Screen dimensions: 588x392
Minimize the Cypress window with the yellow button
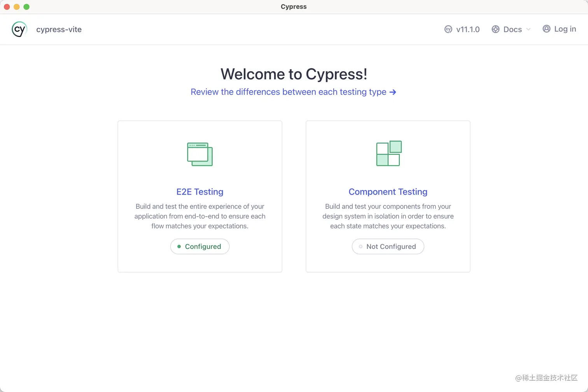17,7
